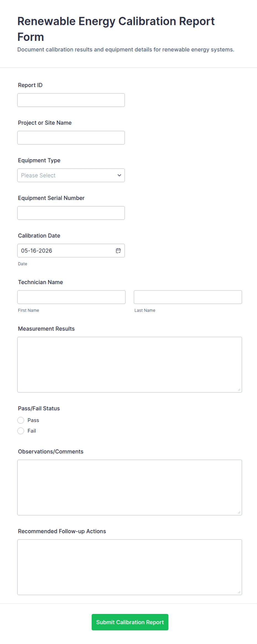Grab the Recommended Follow-up Actions resize handle

pyautogui.click(x=239, y=592)
